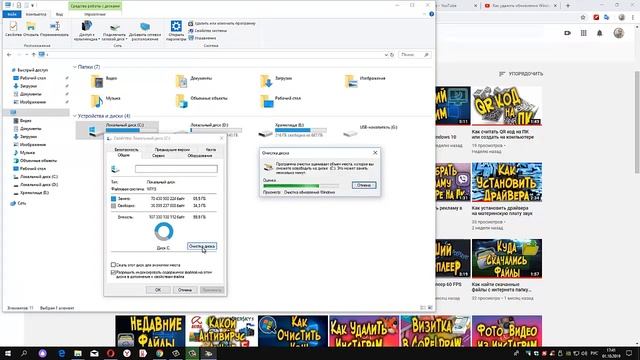This screenshot has width=640, height=360.
Task: Click the Opera icon in the taskbar
Action: point(110,353)
